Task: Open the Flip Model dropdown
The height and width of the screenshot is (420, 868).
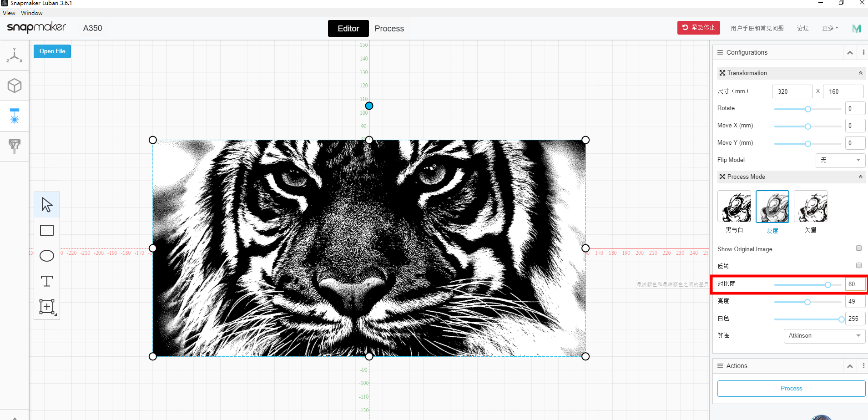Action: pos(840,160)
